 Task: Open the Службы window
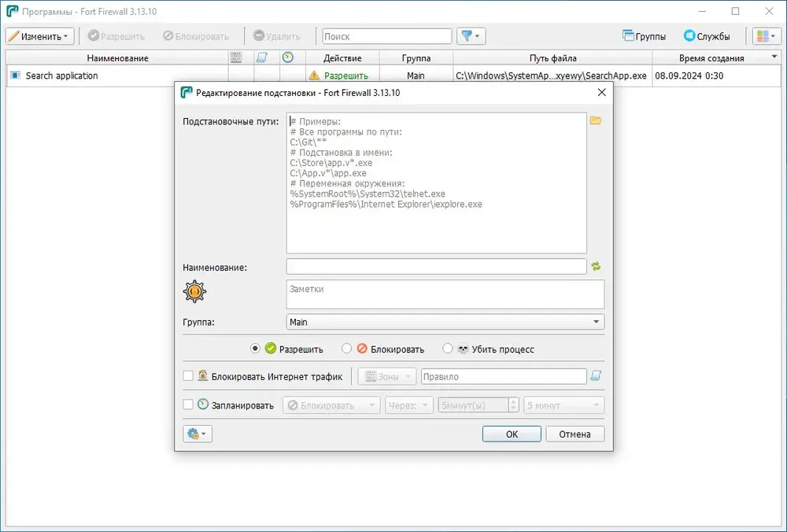707,36
